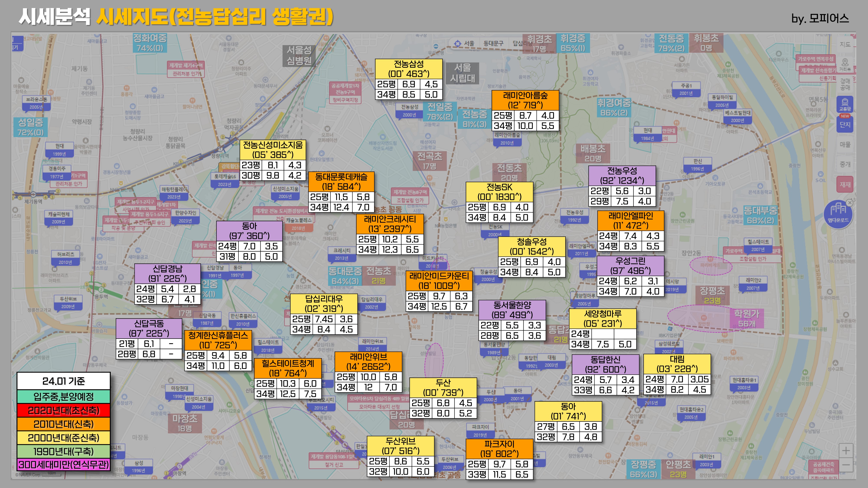Viewport: 868px width, 488px height.
Task: Select the 매물 listings tab
Action: tap(845, 144)
